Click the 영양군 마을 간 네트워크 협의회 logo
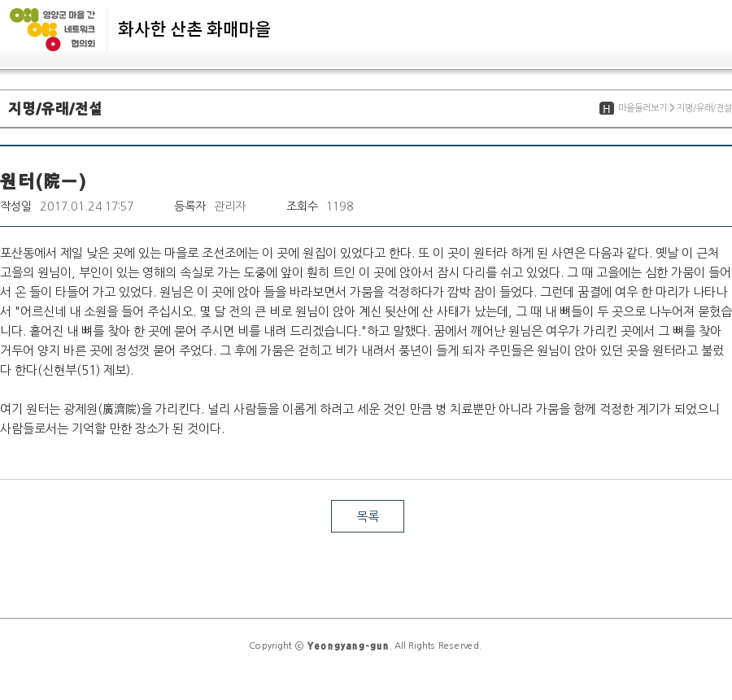The height and width of the screenshot is (700, 732). pyautogui.click(x=53, y=29)
